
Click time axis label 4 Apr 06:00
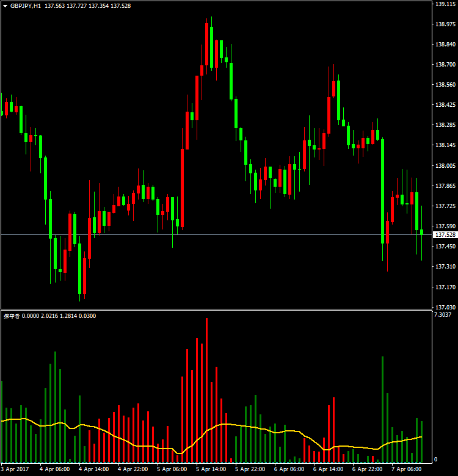pos(55,469)
